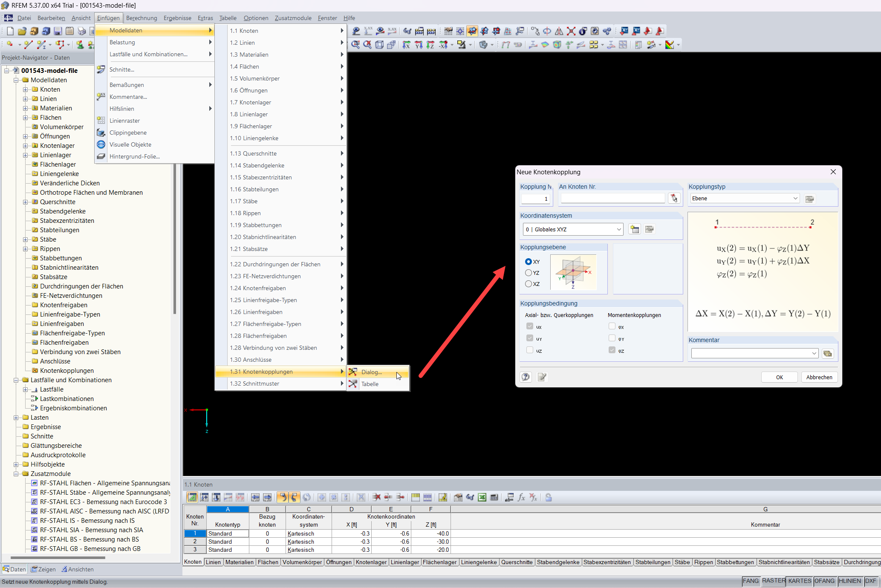This screenshot has height=588, width=881.
Task: Open the Globales XYZ coordinate system dropdown
Action: [x=619, y=229]
